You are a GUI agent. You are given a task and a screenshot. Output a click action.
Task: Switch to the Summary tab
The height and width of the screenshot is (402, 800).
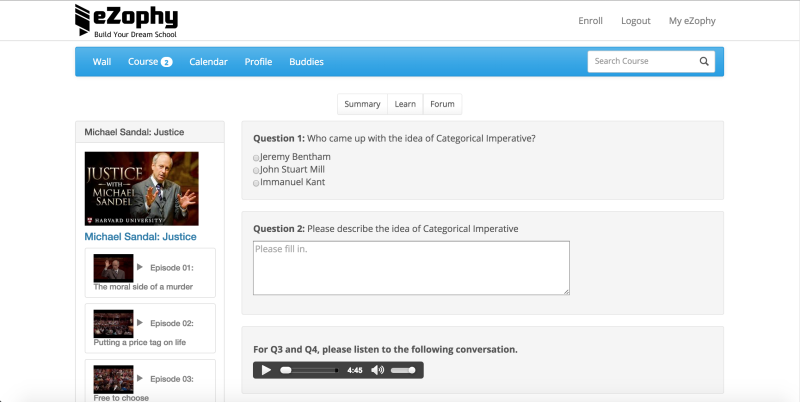362,104
